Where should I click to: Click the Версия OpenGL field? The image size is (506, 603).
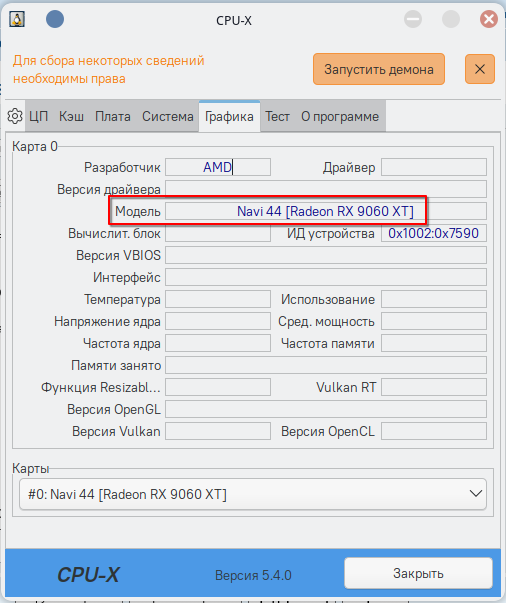(326, 409)
